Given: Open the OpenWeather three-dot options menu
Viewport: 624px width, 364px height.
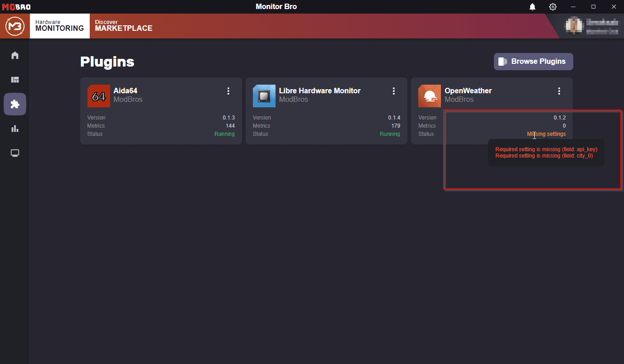Looking at the screenshot, I should (x=559, y=91).
